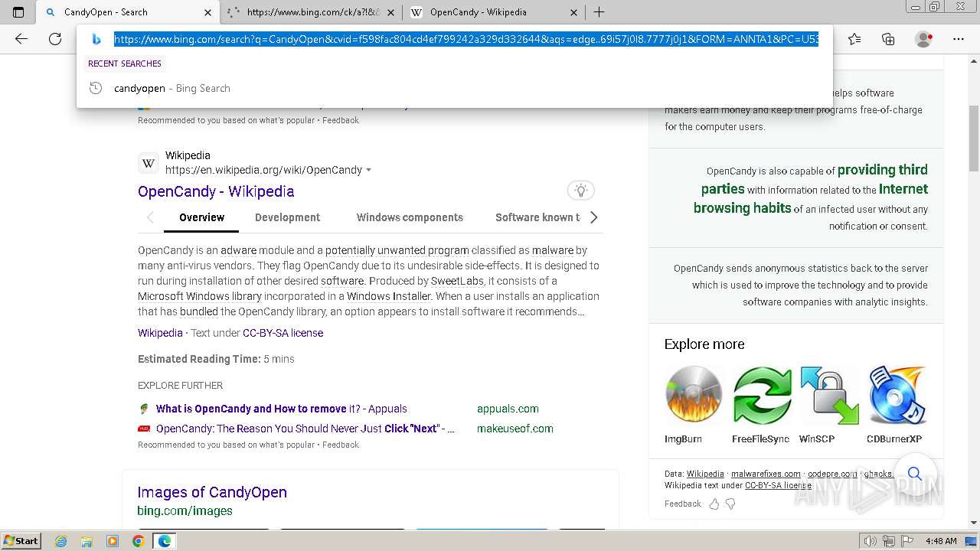
Task: Click the Feedback link under Explore Further
Action: (x=341, y=445)
